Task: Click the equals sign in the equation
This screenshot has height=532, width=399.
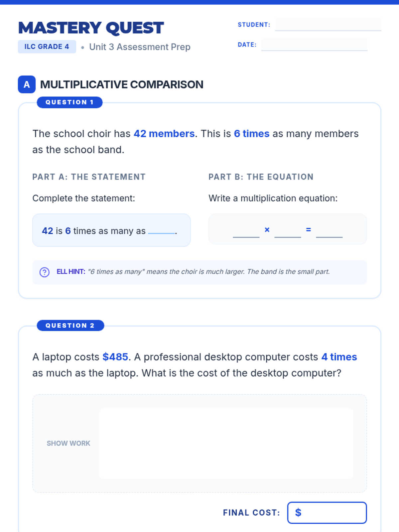Action: coord(309,230)
